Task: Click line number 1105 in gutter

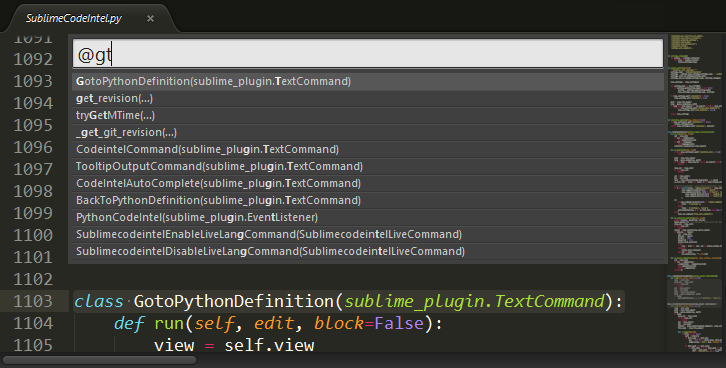Action: (x=33, y=345)
